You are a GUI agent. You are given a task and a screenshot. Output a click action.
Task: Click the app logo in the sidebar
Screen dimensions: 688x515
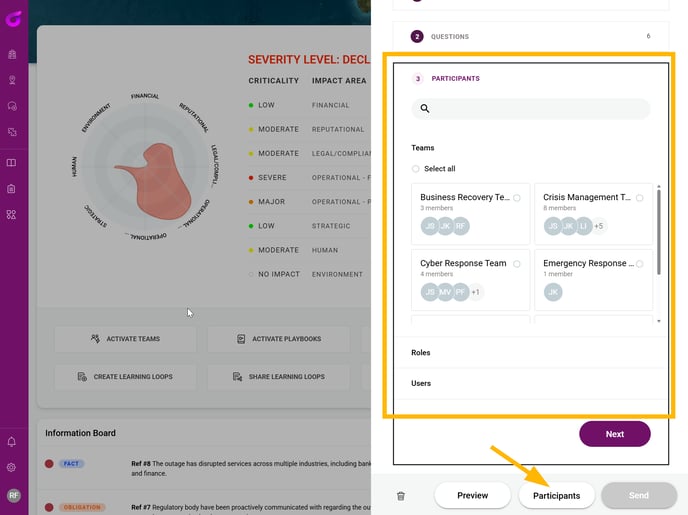tap(13, 19)
